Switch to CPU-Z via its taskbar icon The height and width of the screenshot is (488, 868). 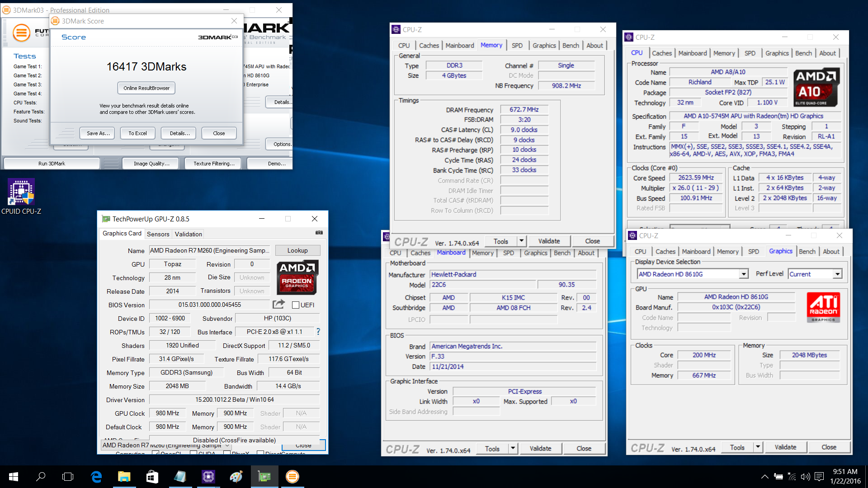point(208,476)
